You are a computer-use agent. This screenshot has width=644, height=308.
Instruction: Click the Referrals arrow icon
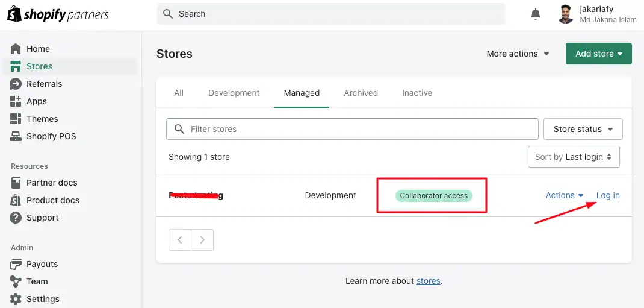16,84
